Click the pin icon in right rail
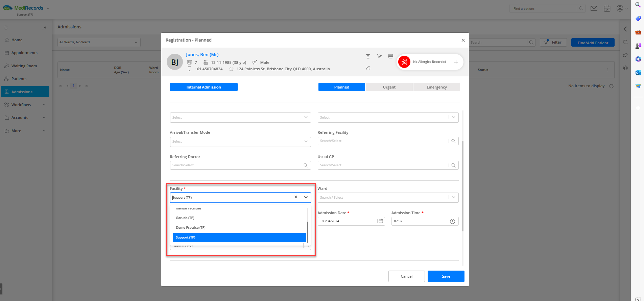The height and width of the screenshot is (301, 644). 625,55
